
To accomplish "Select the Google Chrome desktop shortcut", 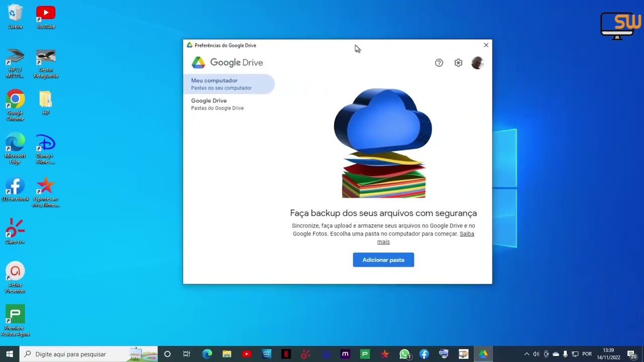I will coord(15,106).
